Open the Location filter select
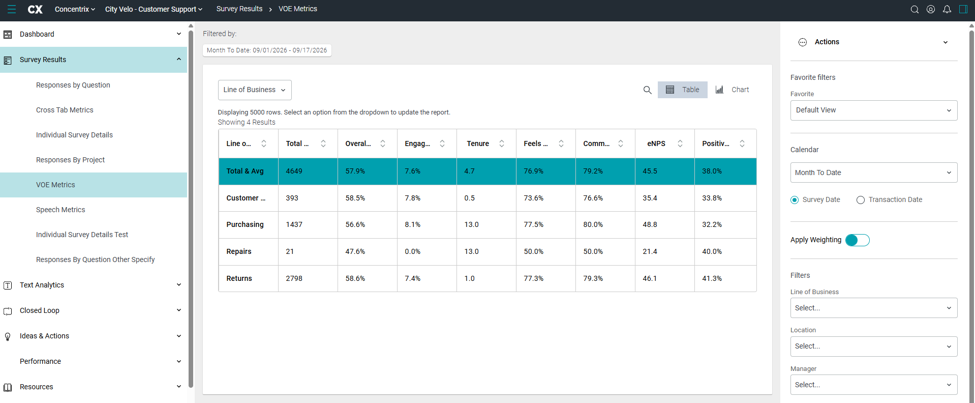 pyautogui.click(x=874, y=346)
